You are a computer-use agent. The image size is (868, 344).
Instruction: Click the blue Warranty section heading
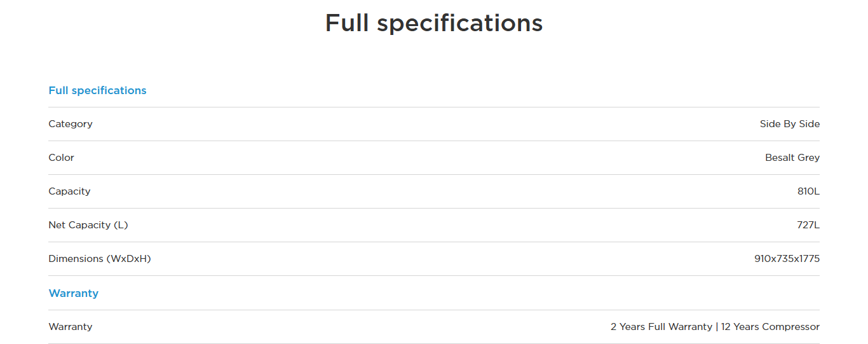click(73, 293)
